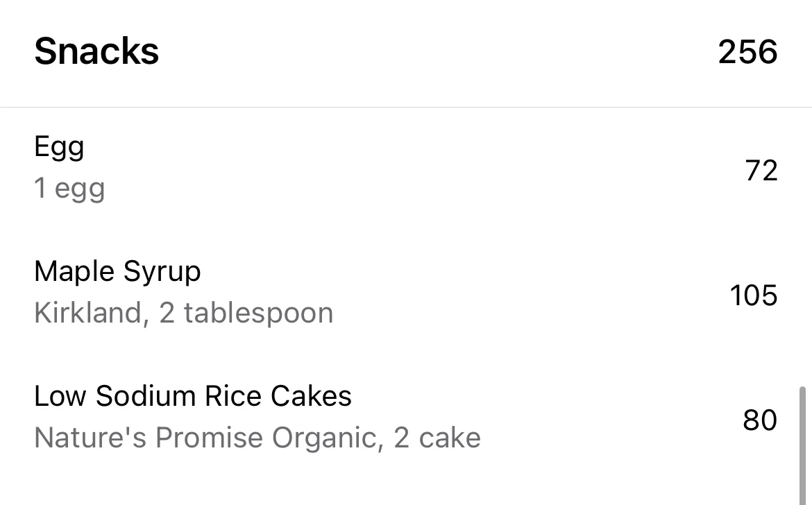
Task: Tap the 72 calorie value for Egg
Action: (761, 170)
